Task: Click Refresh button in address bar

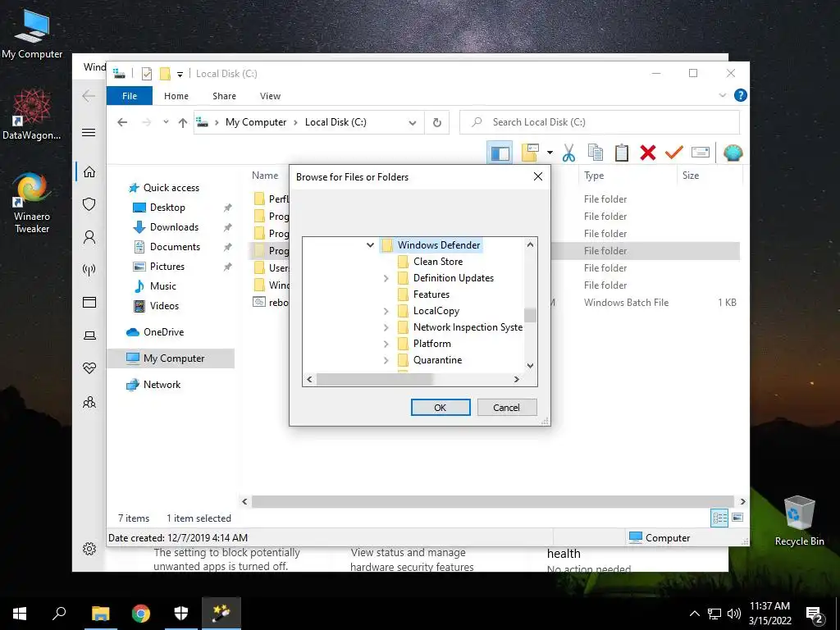Action: pos(437,123)
